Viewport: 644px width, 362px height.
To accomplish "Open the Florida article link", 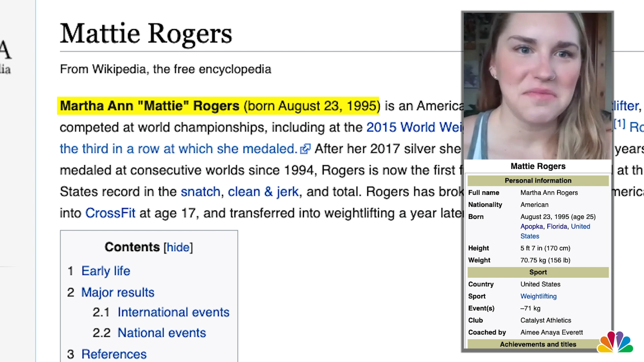I will point(557,226).
